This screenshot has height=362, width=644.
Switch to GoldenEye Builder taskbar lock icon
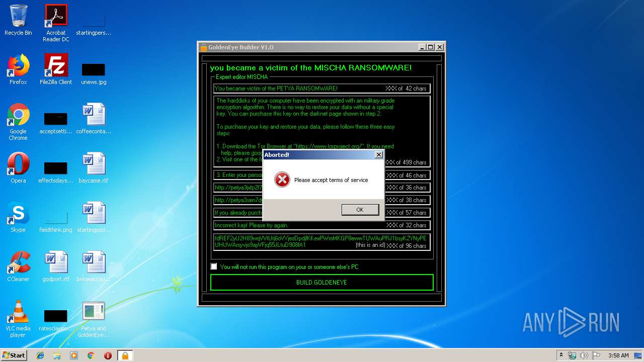(x=125, y=355)
